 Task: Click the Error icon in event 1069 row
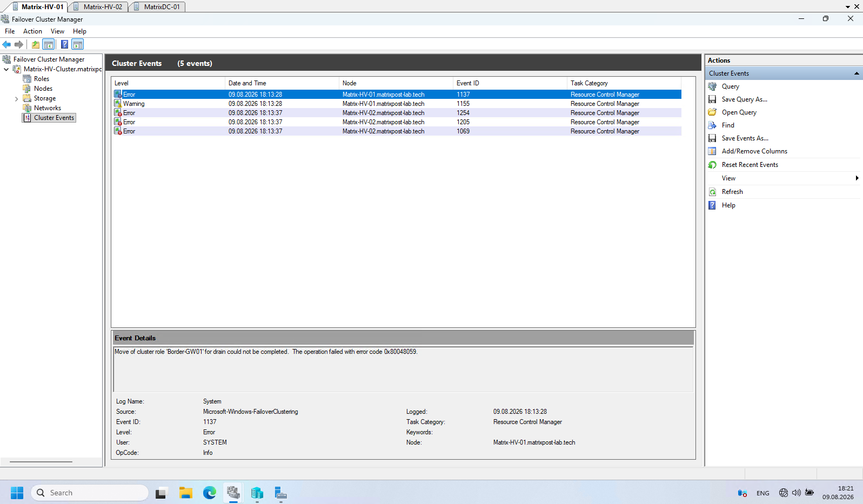pos(118,131)
